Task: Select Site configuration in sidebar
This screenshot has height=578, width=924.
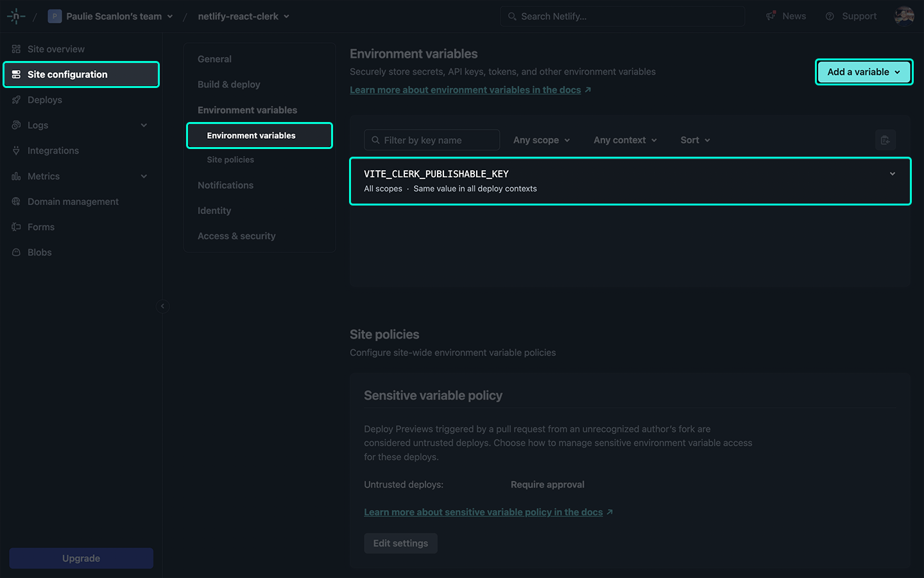Action: (x=81, y=74)
